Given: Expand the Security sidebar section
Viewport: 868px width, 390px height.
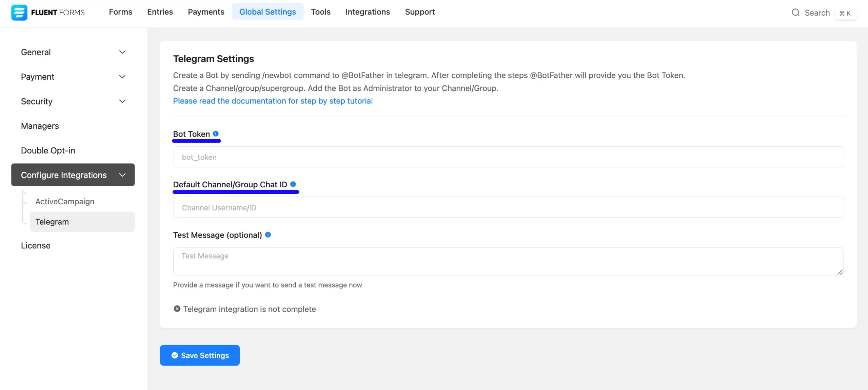Looking at the screenshot, I should (x=73, y=101).
